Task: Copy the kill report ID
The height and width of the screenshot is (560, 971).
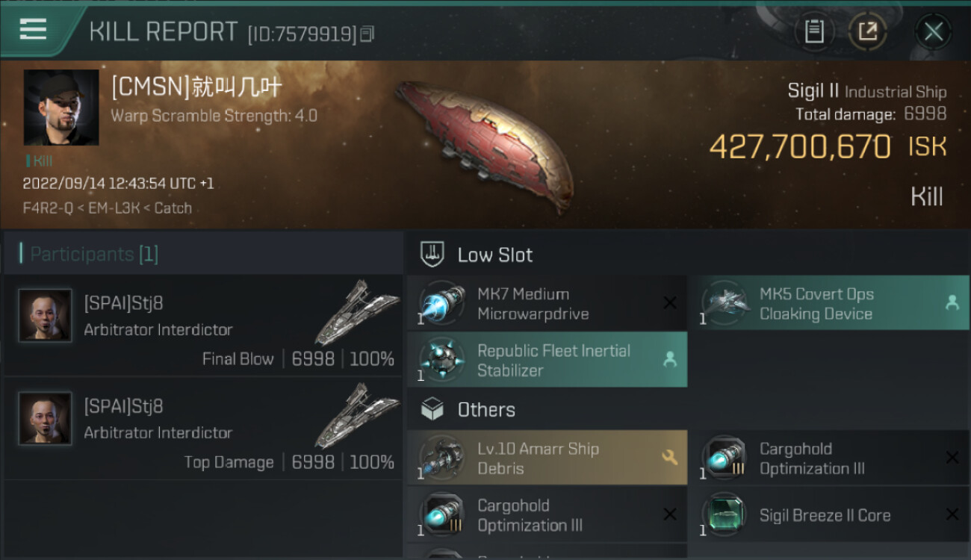Action: [x=367, y=34]
